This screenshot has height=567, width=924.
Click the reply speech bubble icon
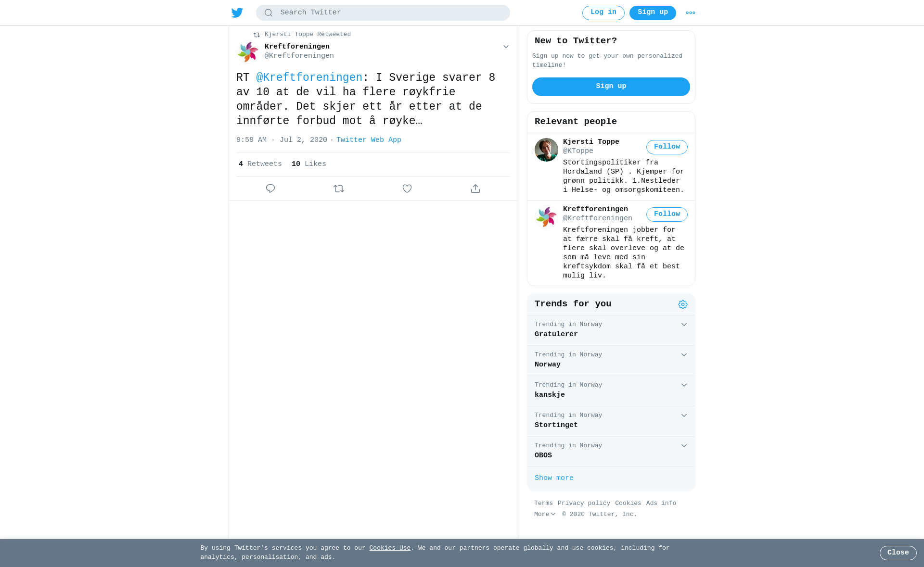(x=270, y=189)
